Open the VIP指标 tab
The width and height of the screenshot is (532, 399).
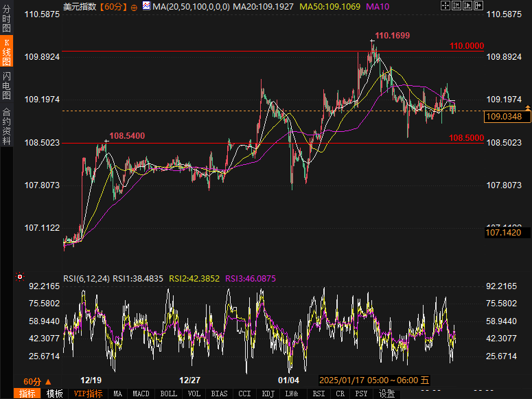pos(89,394)
